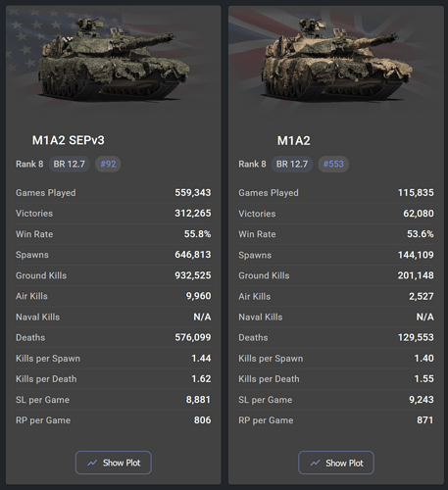Select Win Rate 53.6% on M1A2 card

click(x=421, y=234)
